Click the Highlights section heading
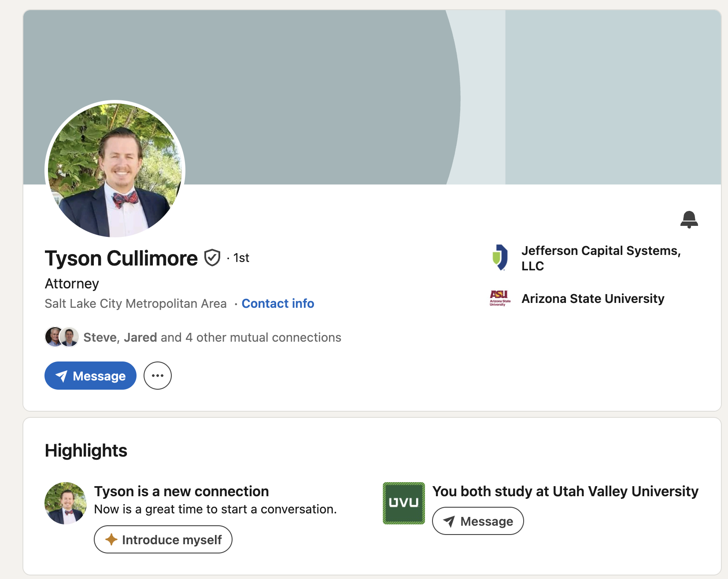 86,450
